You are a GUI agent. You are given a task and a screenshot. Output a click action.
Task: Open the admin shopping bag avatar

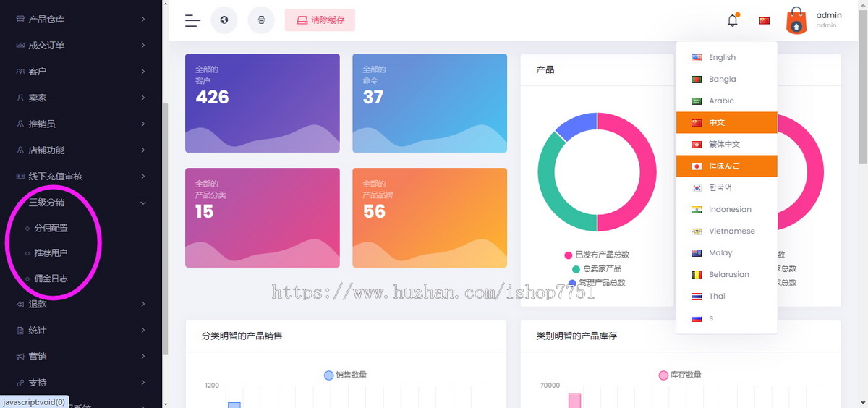(x=796, y=20)
